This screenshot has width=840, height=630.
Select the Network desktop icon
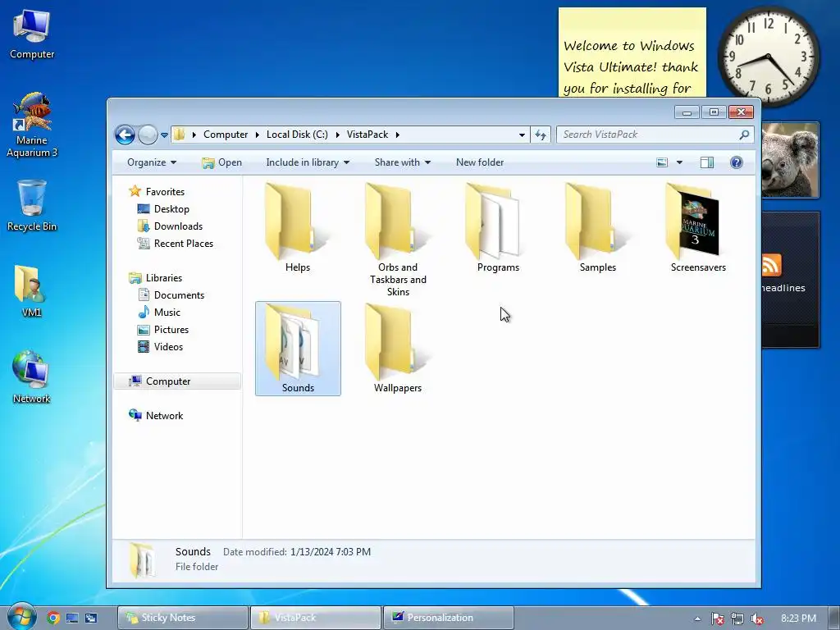pyautogui.click(x=32, y=377)
